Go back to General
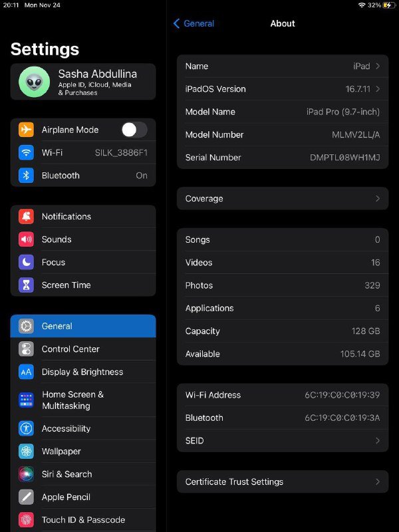Viewport: 399px width, 532px height. pyautogui.click(x=194, y=23)
